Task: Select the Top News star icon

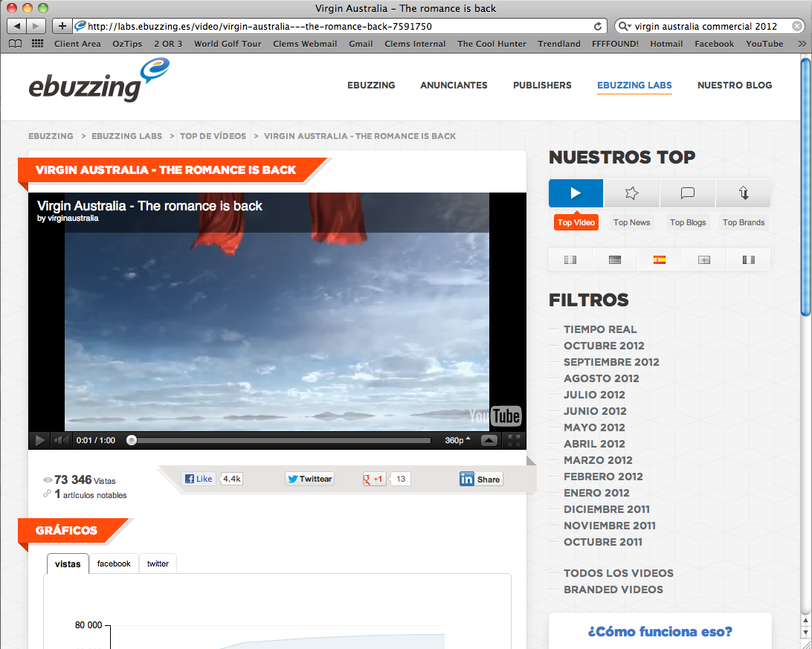Action: tap(631, 193)
